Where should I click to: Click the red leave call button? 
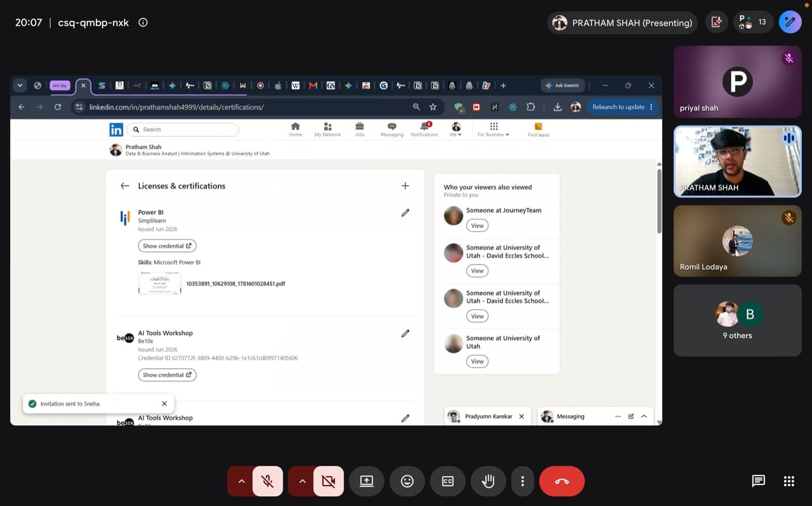[x=562, y=481]
